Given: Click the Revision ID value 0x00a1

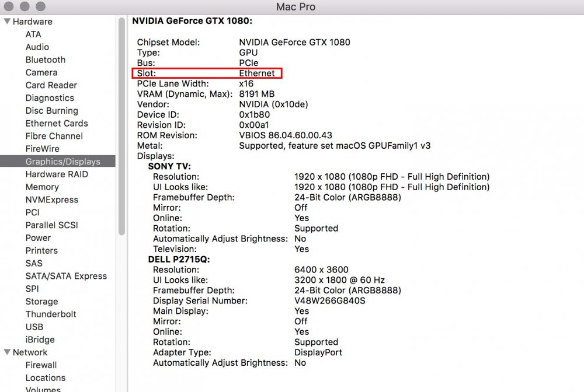Looking at the screenshot, I should tap(253, 125).
